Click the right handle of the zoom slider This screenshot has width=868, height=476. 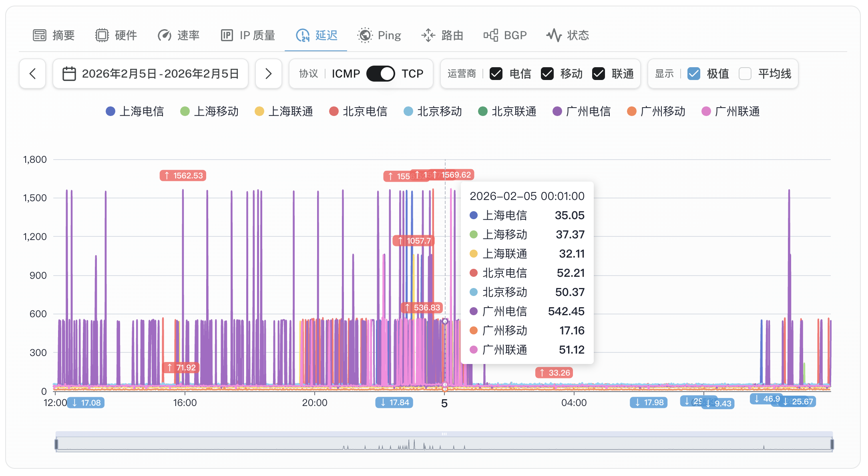[832, 444]
